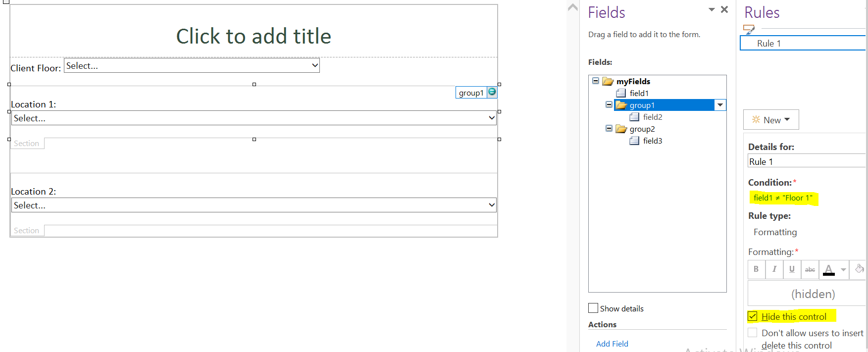
Task: Check the Show details checkbox
Action: (x=593, y=308)
